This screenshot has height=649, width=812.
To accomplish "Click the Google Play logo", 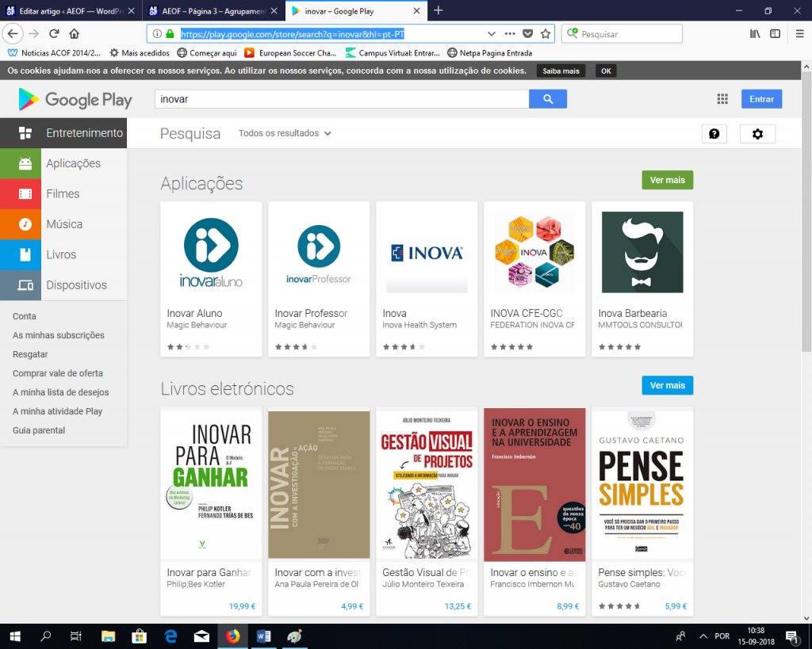I will 75,99.
